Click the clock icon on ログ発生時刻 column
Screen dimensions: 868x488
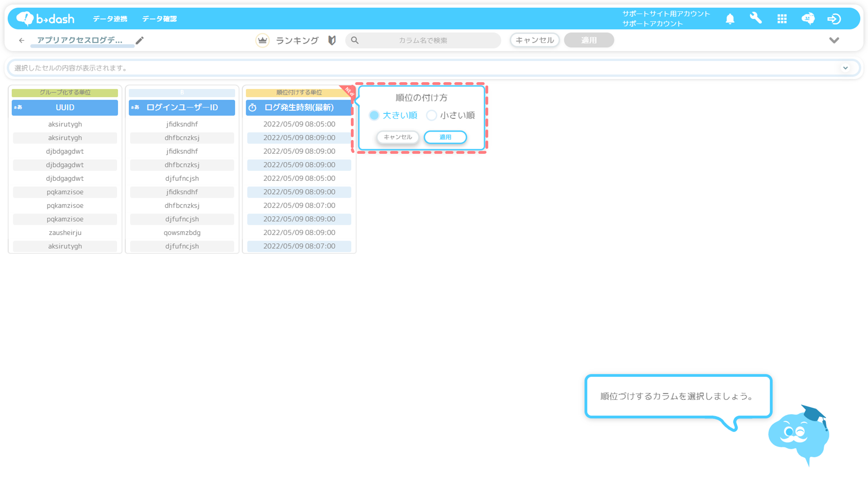coord(253,107)
